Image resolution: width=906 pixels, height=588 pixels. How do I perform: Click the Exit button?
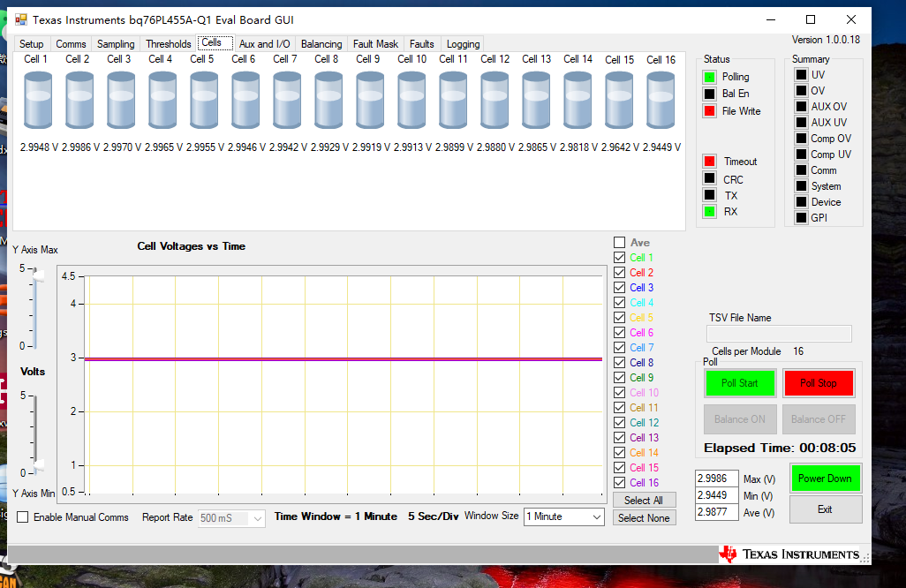pos(825,509)
